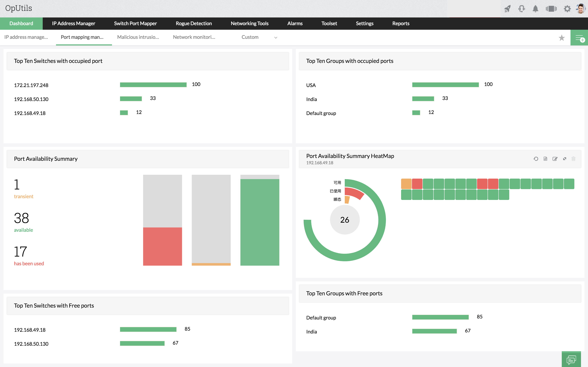This screenshot has width=588, height=367.
Task: Open the notifications bell
Action: 535,9
